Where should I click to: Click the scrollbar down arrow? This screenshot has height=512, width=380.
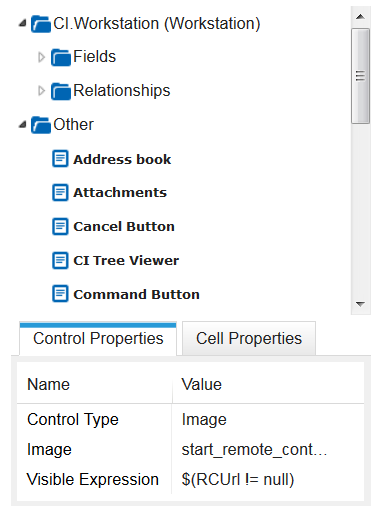click(x=360, y=304)
